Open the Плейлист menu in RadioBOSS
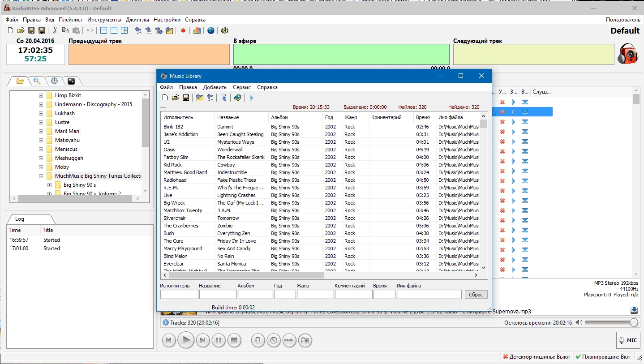 [x=71, y=20]
